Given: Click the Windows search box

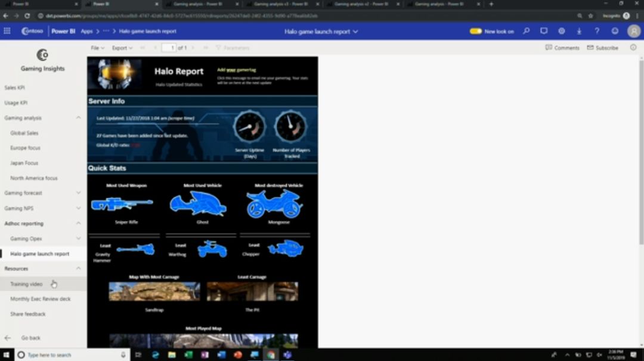Looking at the screenshot, I should [x=72, y=355].
